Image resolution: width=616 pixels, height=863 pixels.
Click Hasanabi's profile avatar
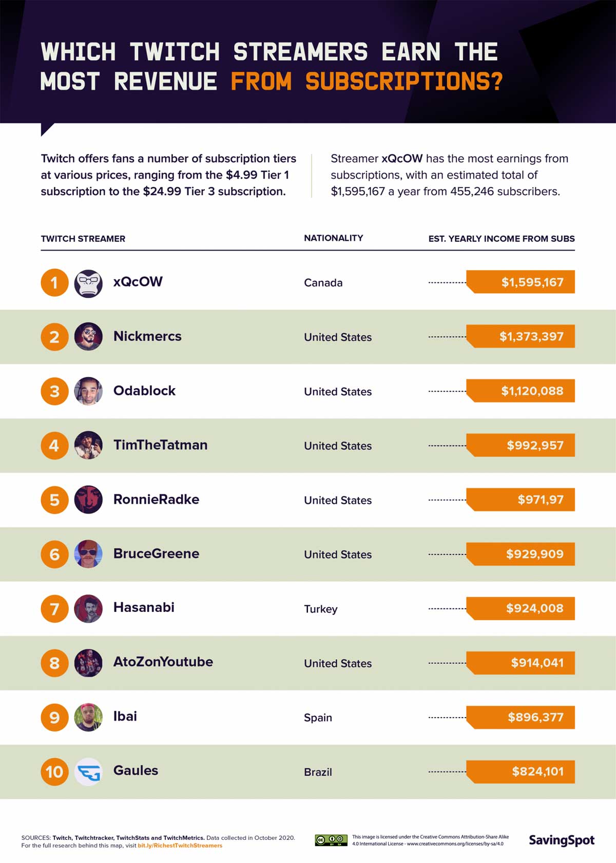tap(88, 608)
